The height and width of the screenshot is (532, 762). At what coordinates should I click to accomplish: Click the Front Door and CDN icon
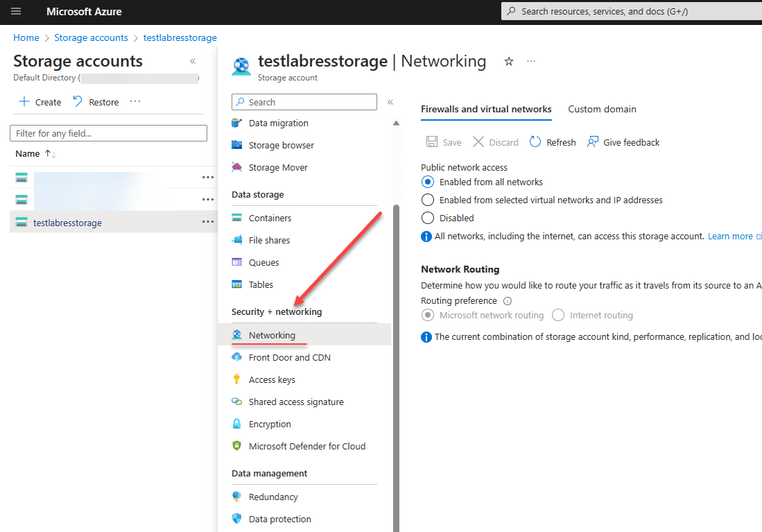coord(236,357)
